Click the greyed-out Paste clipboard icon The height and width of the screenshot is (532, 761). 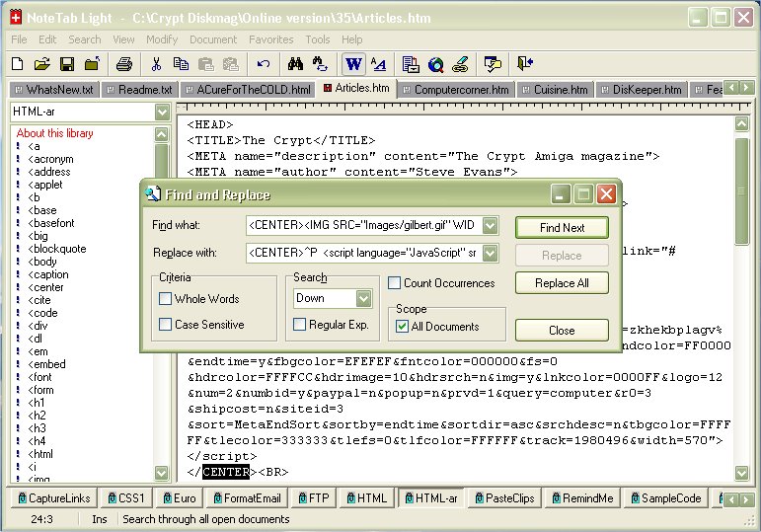coord(205,64)
